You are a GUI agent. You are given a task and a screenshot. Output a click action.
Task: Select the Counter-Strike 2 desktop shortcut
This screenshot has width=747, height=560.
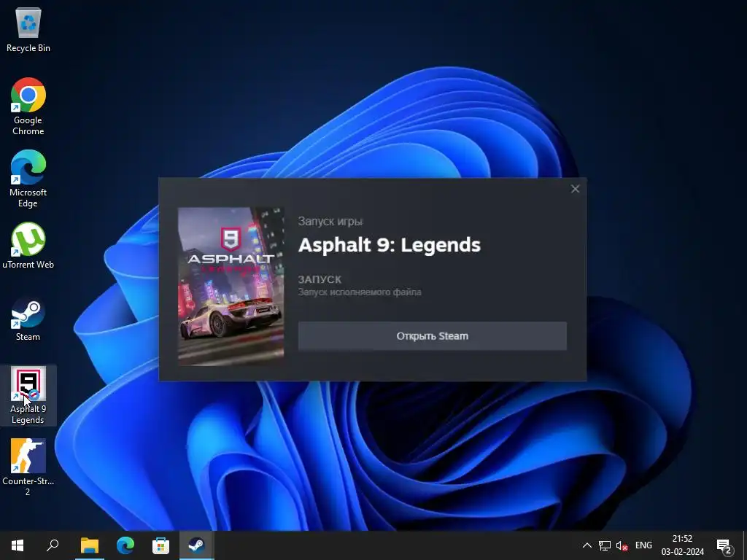click(x=28, y=467)
